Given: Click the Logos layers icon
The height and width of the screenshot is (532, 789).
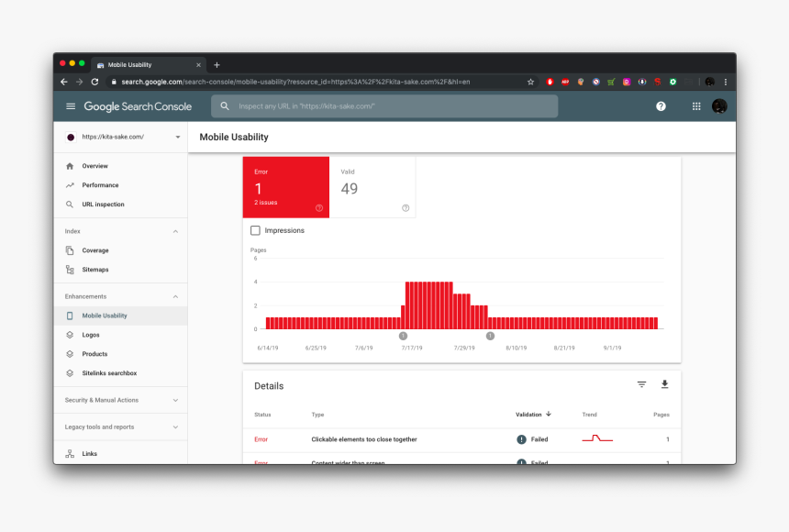Looking at the screenshot, I should coord(70,335).
